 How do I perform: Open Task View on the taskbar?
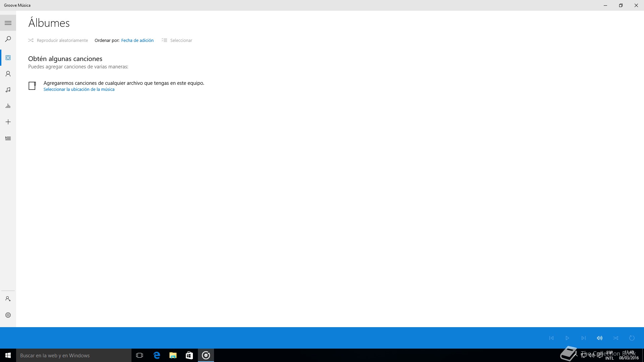tap(140, 355)
